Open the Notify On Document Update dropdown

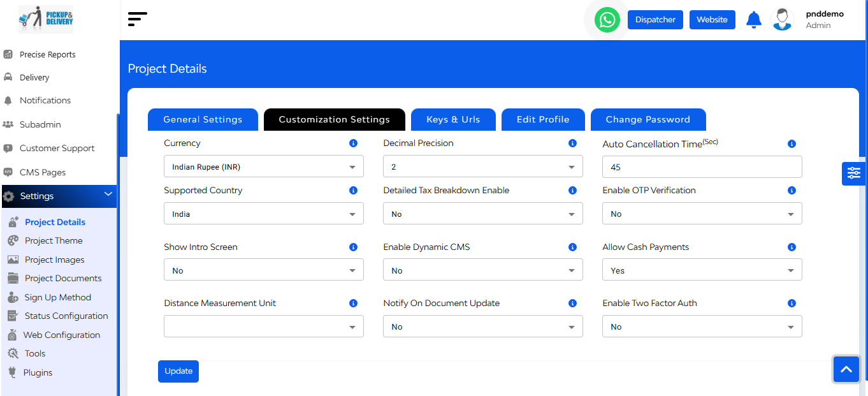[483, 326]
